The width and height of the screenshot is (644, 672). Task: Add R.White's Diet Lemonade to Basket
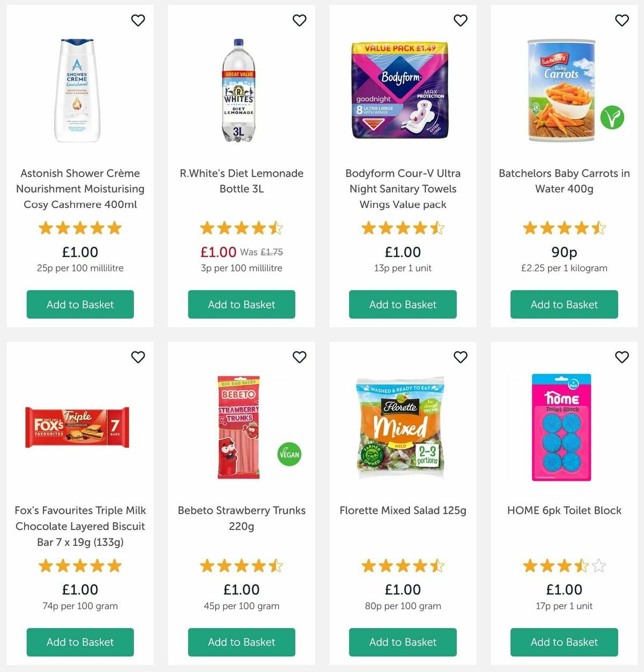tap(241, 304)
